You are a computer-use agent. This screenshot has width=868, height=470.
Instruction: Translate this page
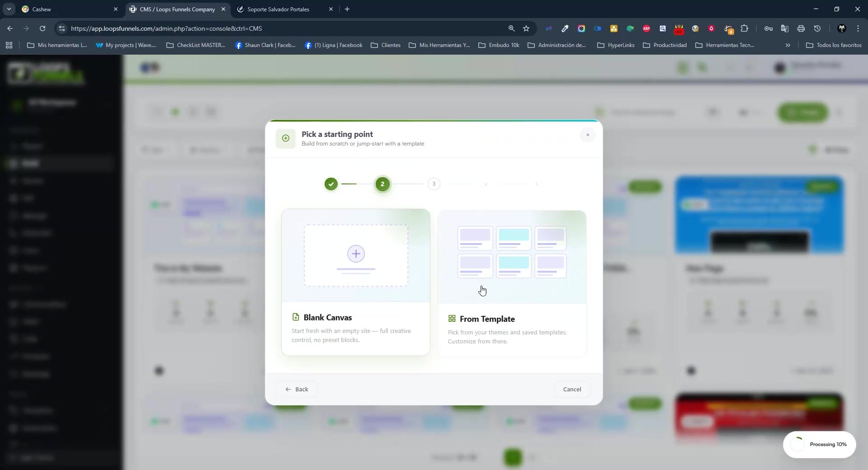coord(785,28)
